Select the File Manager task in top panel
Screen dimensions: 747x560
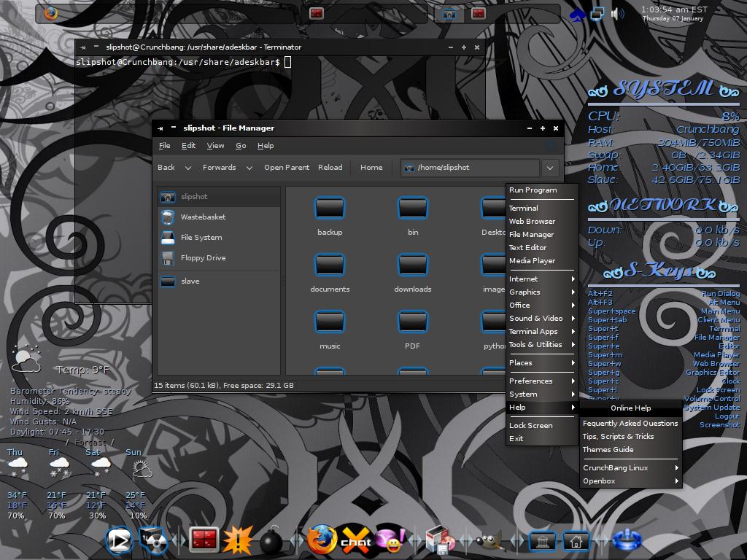pos(449,13)
